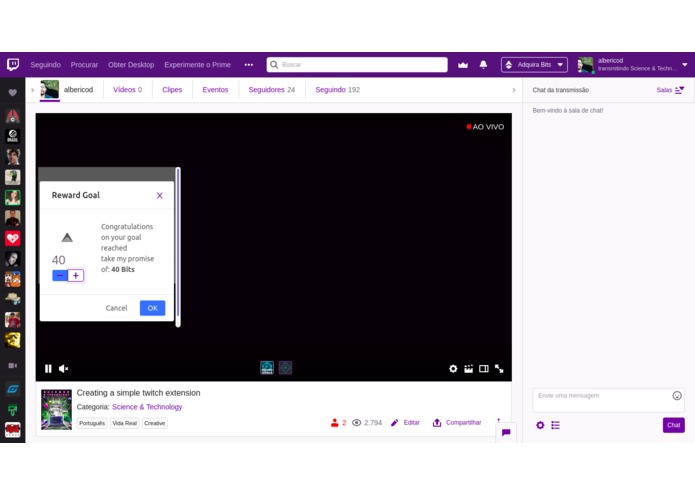Click the pencil edit icon
The width and height of the screenshot is (695, 494).
pyautogui.click(x=394, y=423)
